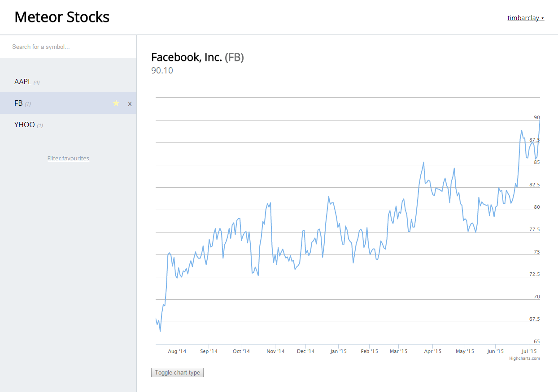Open the timbarclay user menu
Image resolution: width=558 pixels, height=392 pixels.
point(523,17)
